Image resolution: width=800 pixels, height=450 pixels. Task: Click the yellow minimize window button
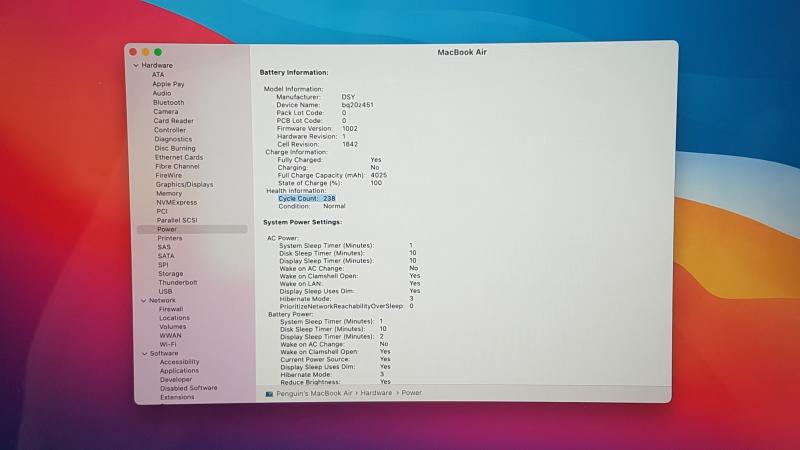click(145, 52)
